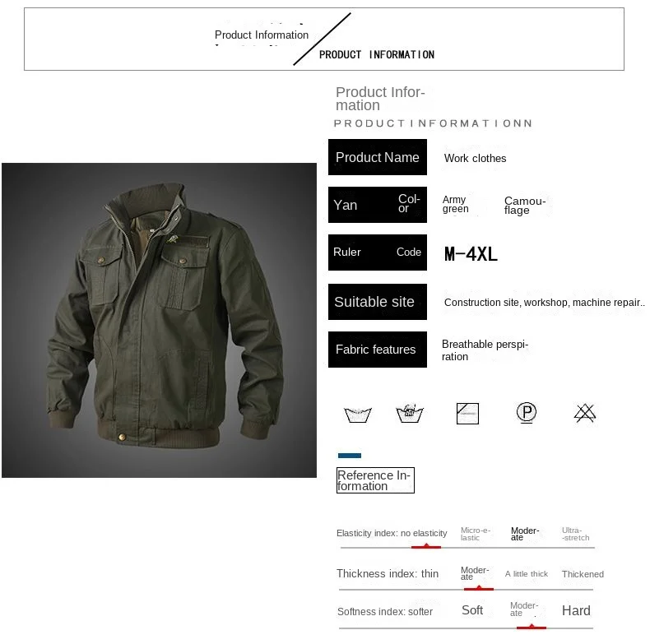Click the crossed-triangle no-bleach icon
The height and width of the screenshot is (644, 650).
(x=585, y=413)
